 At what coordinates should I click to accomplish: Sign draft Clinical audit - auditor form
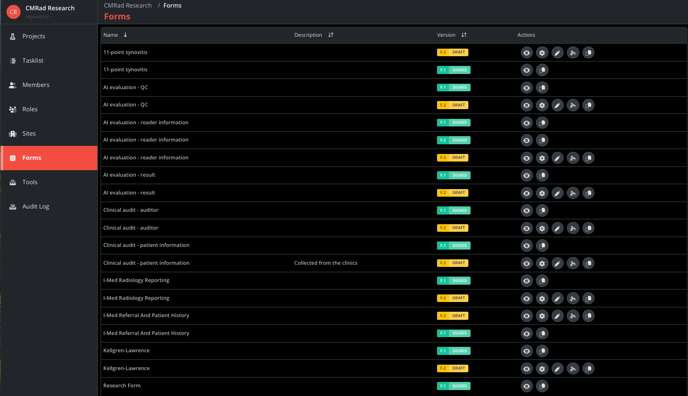(573, 228)
